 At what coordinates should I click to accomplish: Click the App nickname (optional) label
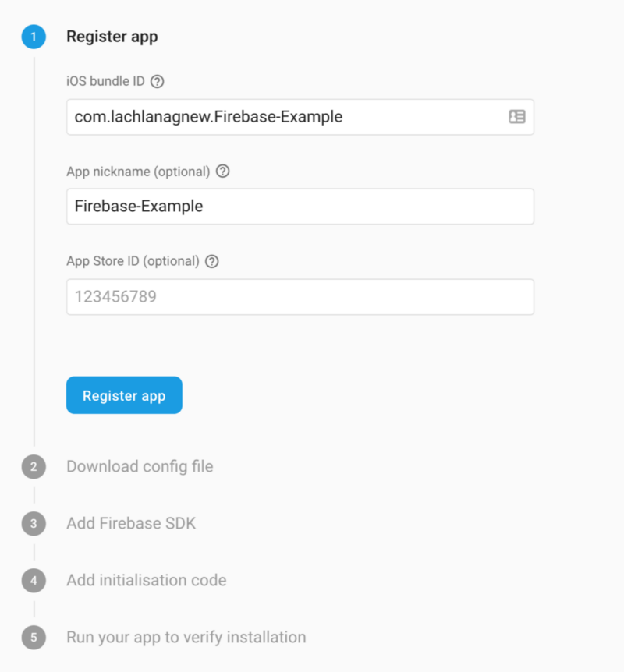click(138, 172)
